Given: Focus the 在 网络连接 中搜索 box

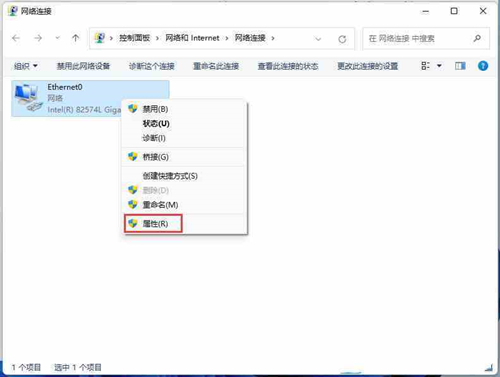Looking at the screenshot, I should (426, 39).
